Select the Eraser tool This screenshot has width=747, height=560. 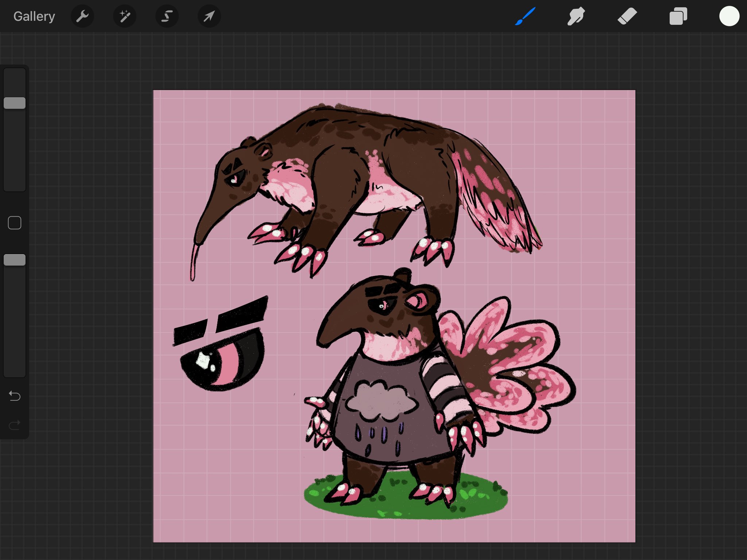coord(627,16)
